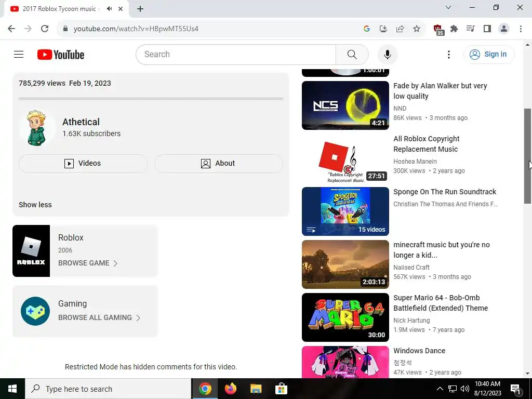Open All Roblox Copyright Replacement Music video
The width and height of the screenshot is (532, 399).
[x=427, y=144]
